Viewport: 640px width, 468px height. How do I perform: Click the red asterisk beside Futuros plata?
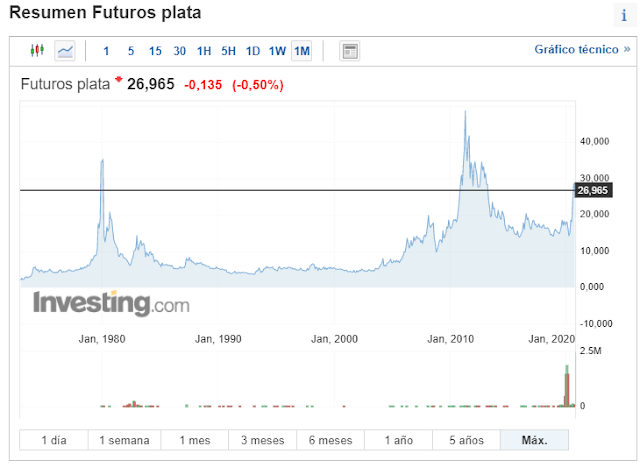click(119, 80)
